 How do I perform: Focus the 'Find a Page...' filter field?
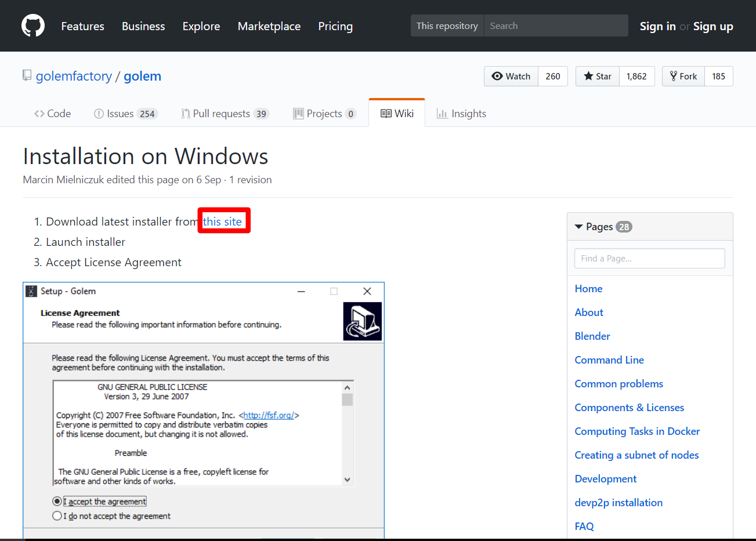(x=650, y=259)
